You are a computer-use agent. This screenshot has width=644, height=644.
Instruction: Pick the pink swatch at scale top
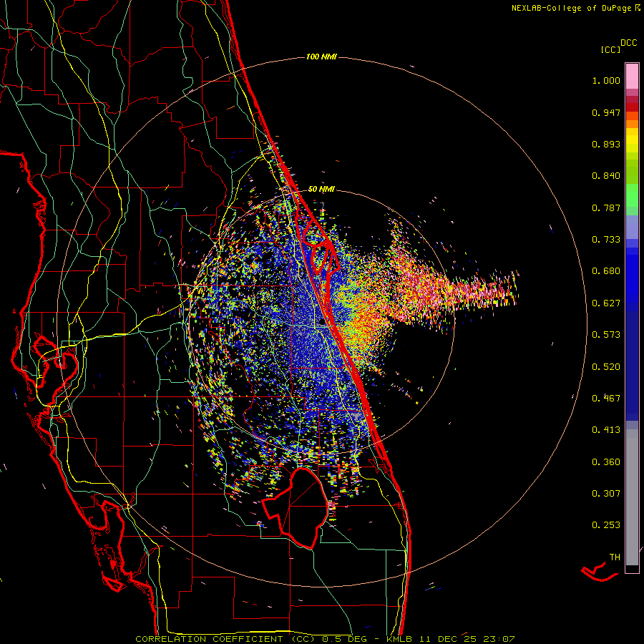tap(632, 76)
